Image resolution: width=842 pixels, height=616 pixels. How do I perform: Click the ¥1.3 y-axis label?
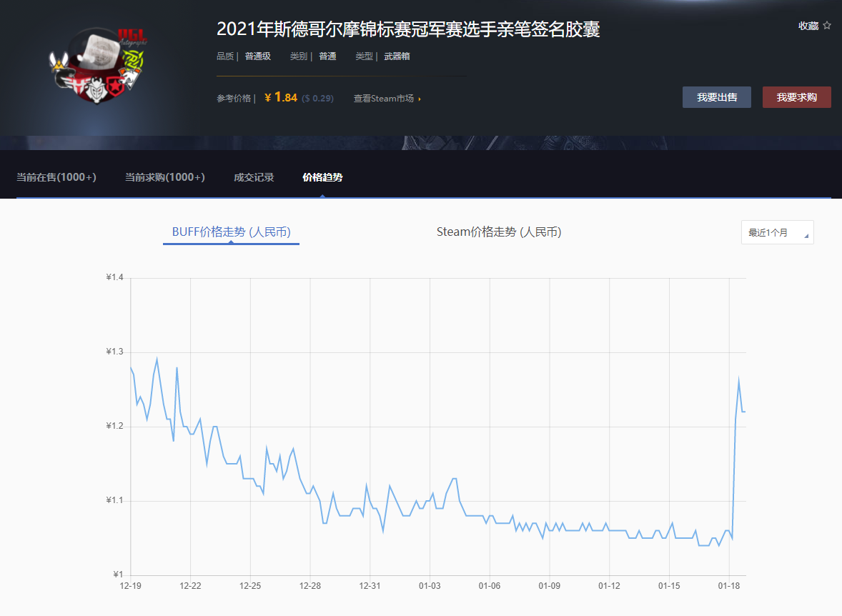click(x=114, y=352)
